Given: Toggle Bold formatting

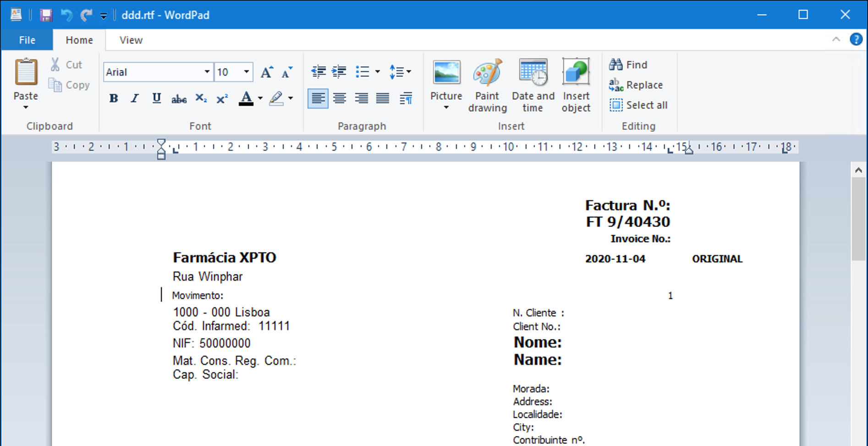Looking at the screenshot, I should 113,98.
